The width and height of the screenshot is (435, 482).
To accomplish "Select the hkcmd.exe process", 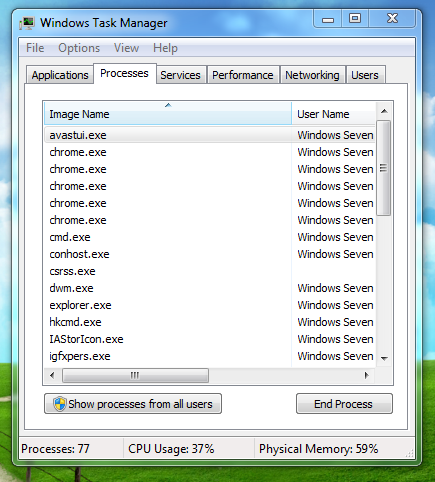I will point(210,322).
